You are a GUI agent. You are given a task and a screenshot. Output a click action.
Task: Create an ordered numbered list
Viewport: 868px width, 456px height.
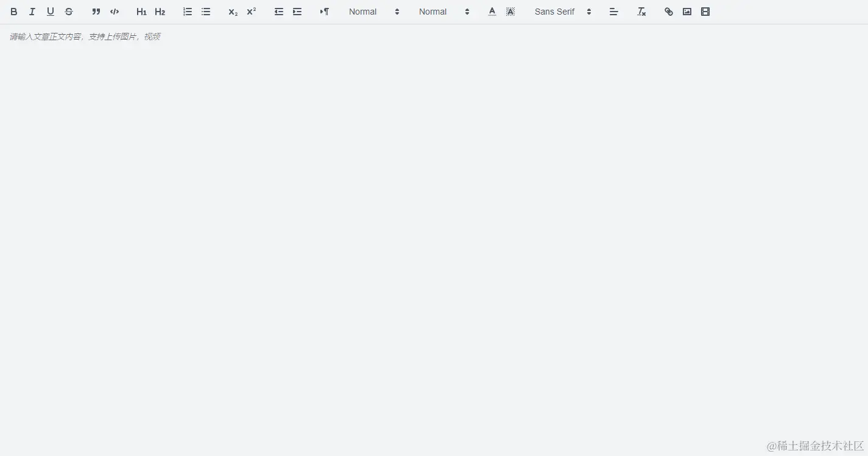pos(188,12)
